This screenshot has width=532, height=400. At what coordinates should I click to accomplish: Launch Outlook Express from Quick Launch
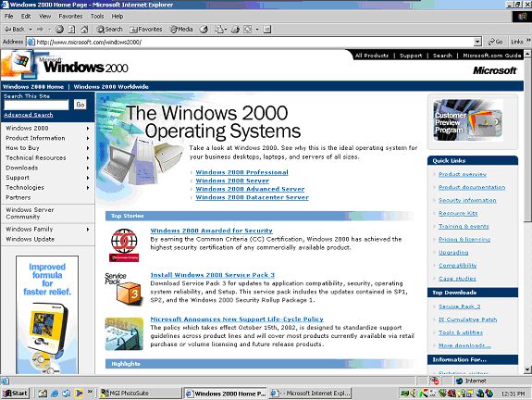click(67, 394)
